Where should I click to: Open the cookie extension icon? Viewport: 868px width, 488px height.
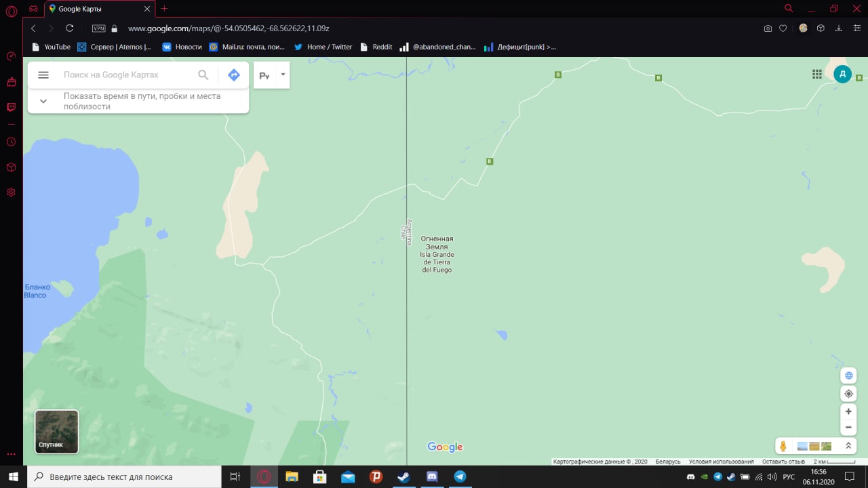[803, 28]
